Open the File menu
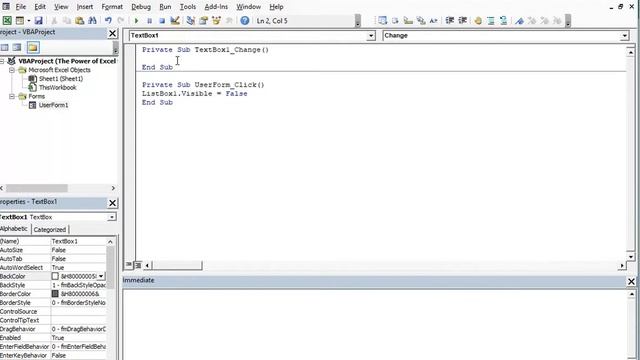 click(x=21, y=7)
